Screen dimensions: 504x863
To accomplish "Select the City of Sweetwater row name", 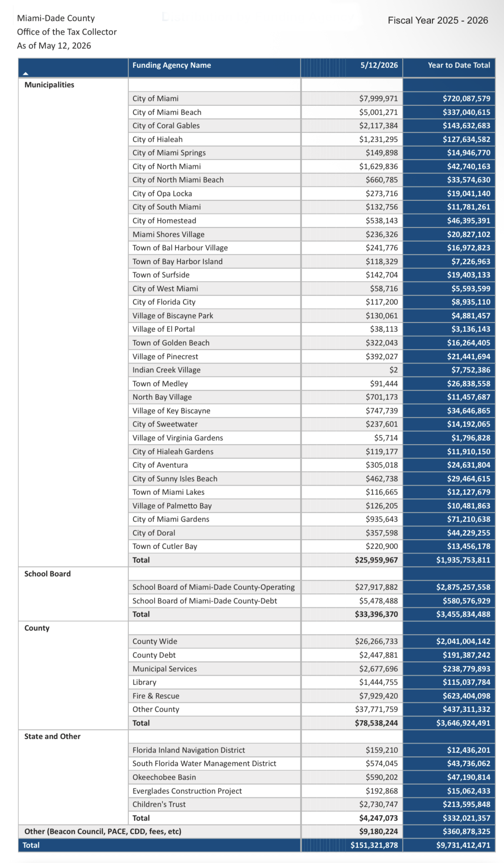I will tap(165, 424).
